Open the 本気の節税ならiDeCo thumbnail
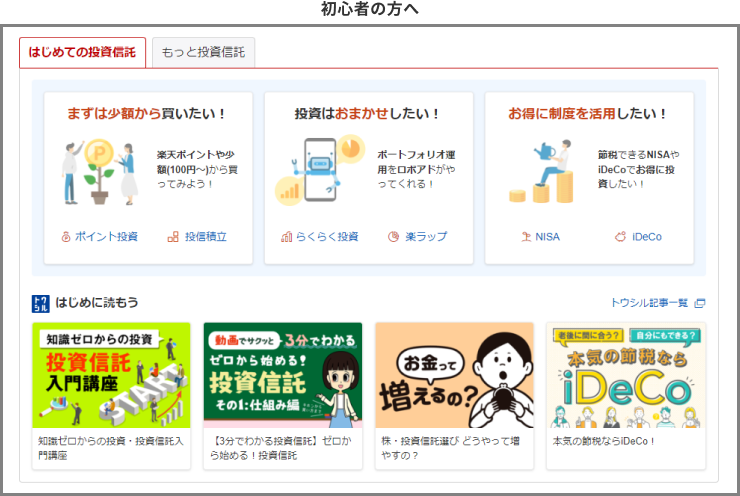The image size is (740, 496). (x=626, y=375)
